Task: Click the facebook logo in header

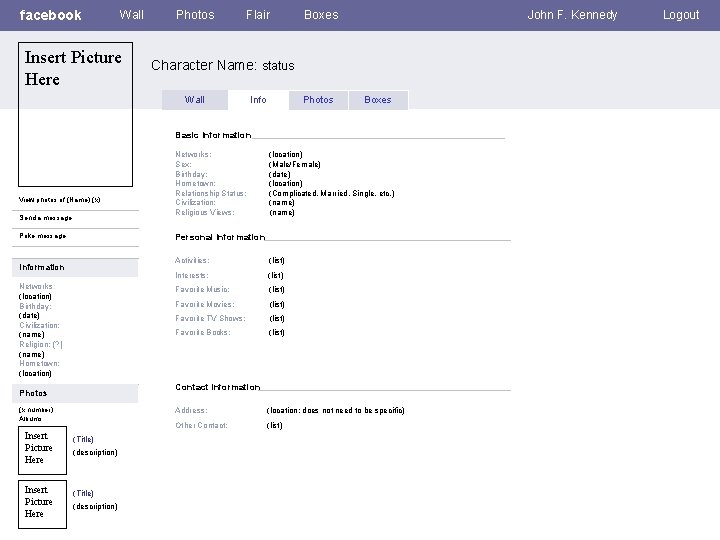Action: click(x=50, y=15)
